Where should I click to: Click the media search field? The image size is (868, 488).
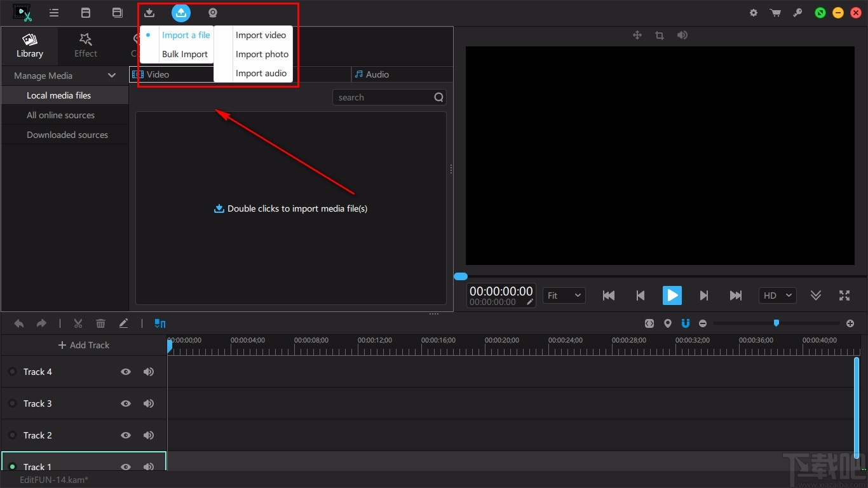point(383,97)
